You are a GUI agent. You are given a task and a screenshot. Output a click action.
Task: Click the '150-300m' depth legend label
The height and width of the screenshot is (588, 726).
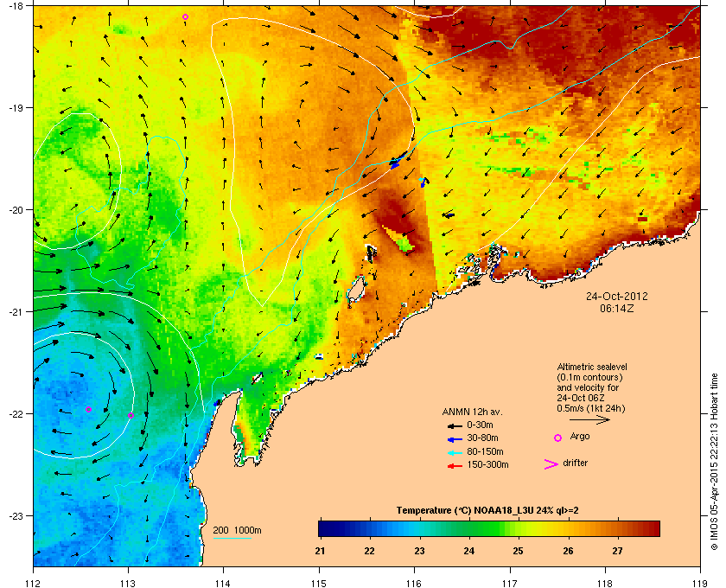[x=487, y=464]
